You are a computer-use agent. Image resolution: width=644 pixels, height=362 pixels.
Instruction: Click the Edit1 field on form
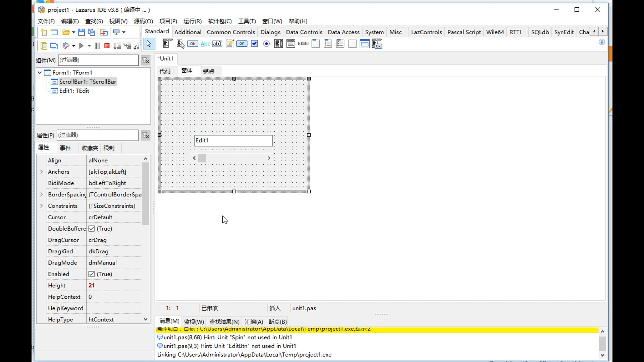233,140
